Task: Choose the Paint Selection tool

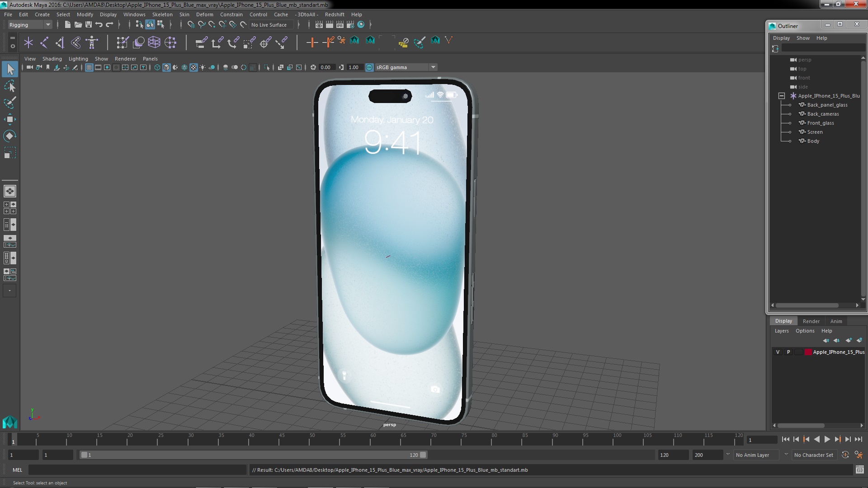Action: click(10, 103)
